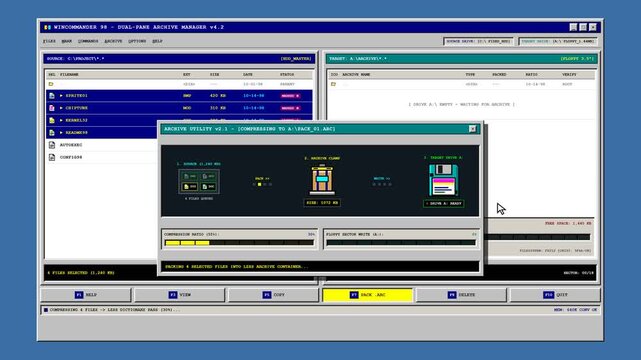Click the Archive Name column header

click(x=356, y=74)
